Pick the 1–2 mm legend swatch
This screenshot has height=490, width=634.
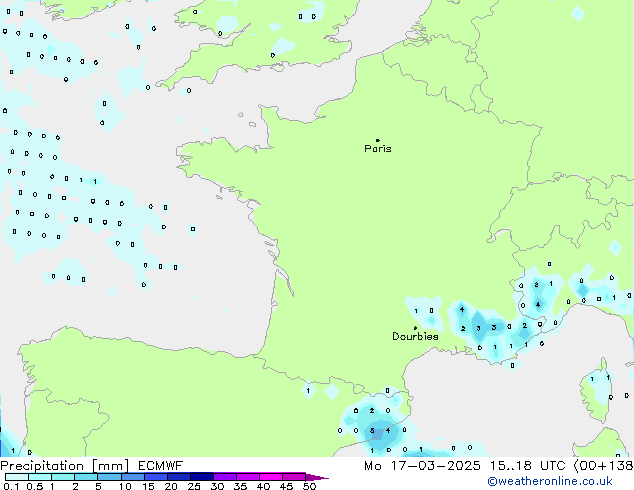[63, 477]
